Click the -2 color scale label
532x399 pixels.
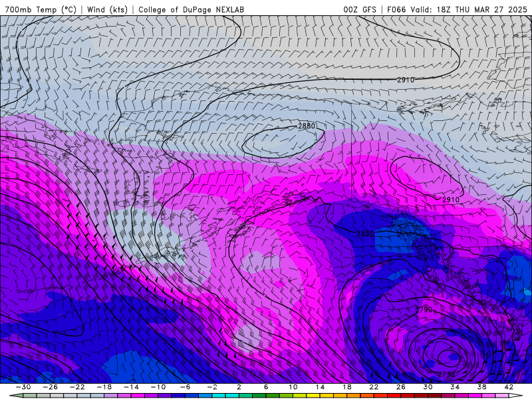(x=212, y=387)
